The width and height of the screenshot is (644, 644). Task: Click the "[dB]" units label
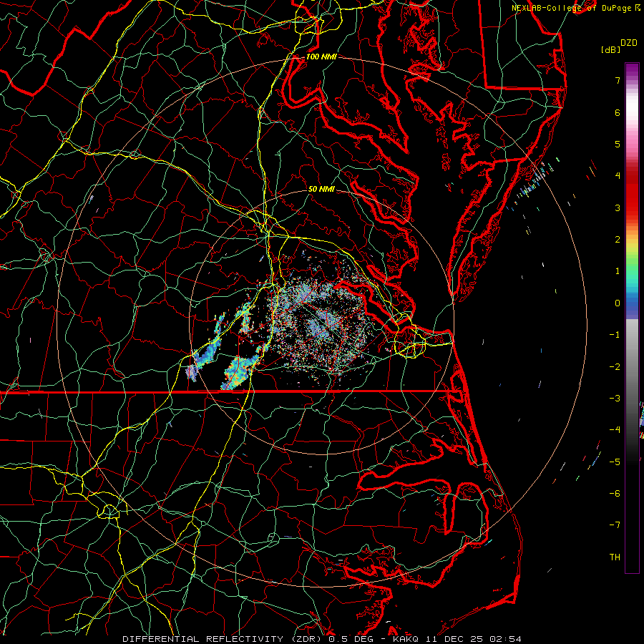[610, 49]
